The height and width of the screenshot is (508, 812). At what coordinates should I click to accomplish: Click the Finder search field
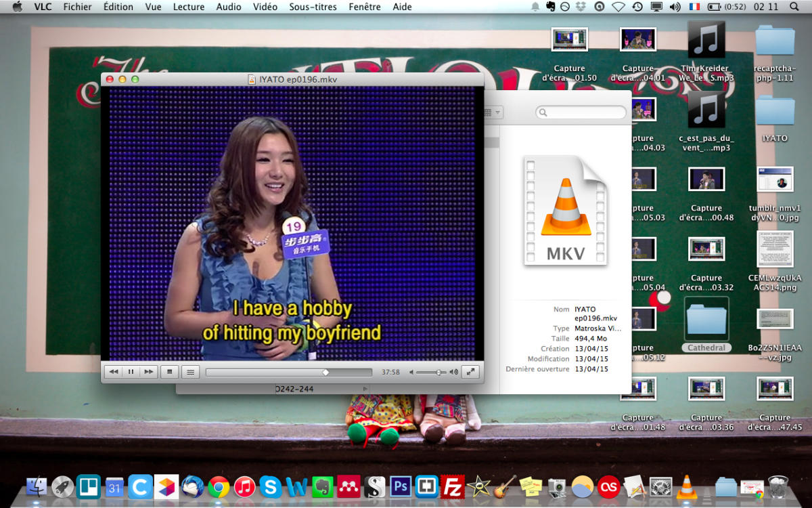(582, 112)
